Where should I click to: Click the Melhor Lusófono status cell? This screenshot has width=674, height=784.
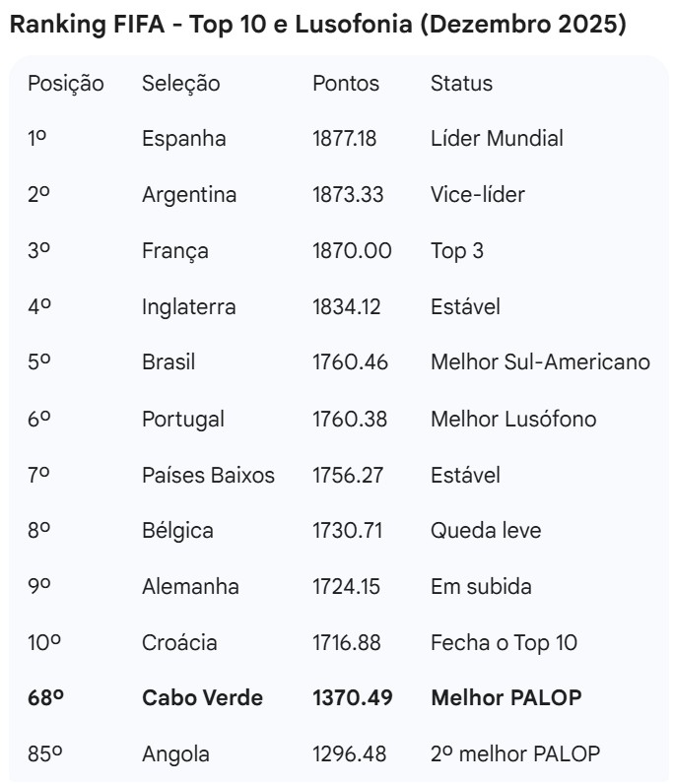click(x=513, y=419)
